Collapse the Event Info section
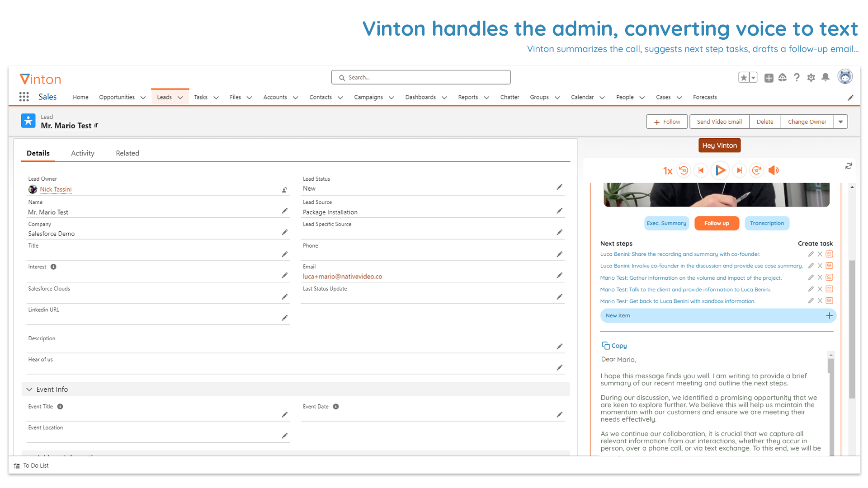868x488 pixels. point(29,389)
